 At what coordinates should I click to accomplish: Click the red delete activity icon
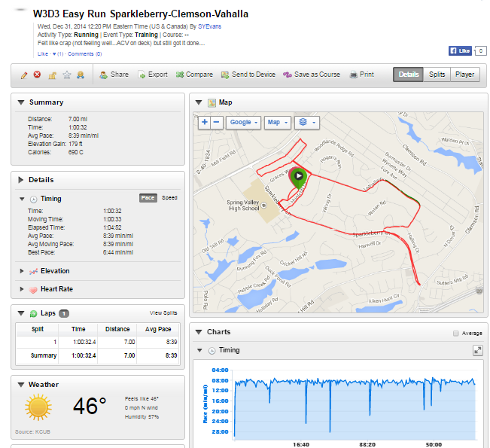click(38, 75)
